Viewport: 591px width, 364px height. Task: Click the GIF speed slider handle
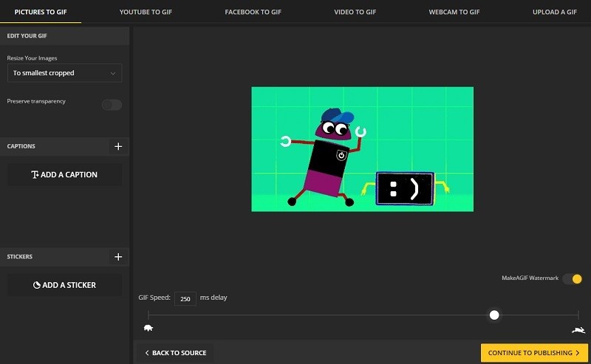pyautogui.click(x=494, y=315)
